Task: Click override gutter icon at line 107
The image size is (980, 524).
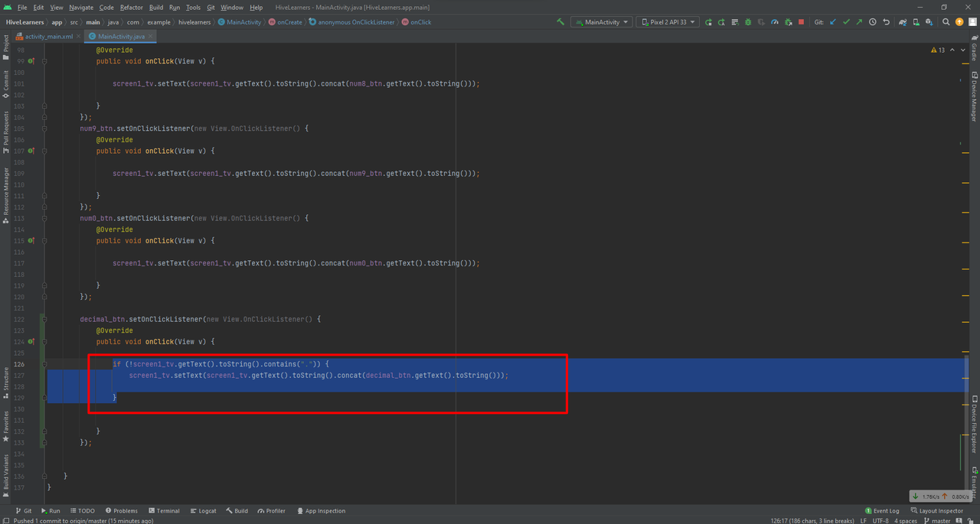Action: tap(31, 151)
